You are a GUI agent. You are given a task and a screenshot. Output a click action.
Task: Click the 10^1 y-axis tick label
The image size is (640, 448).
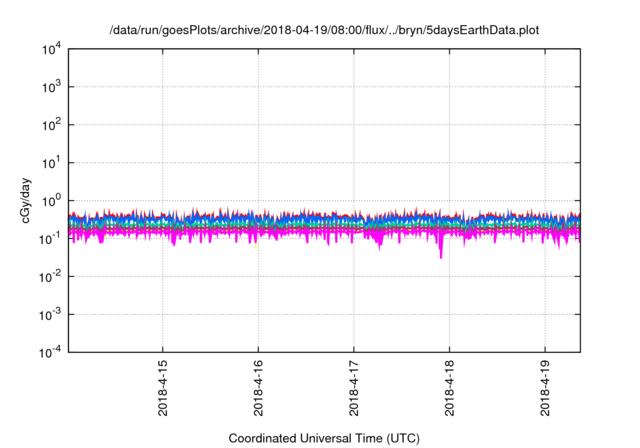click(x=51, y=163)
